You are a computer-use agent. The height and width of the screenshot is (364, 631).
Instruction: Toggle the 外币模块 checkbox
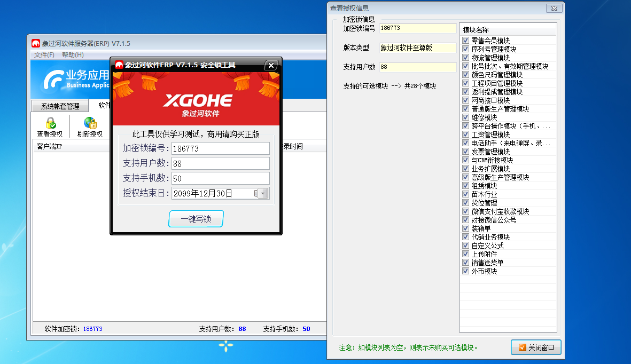tap(465, 271)
